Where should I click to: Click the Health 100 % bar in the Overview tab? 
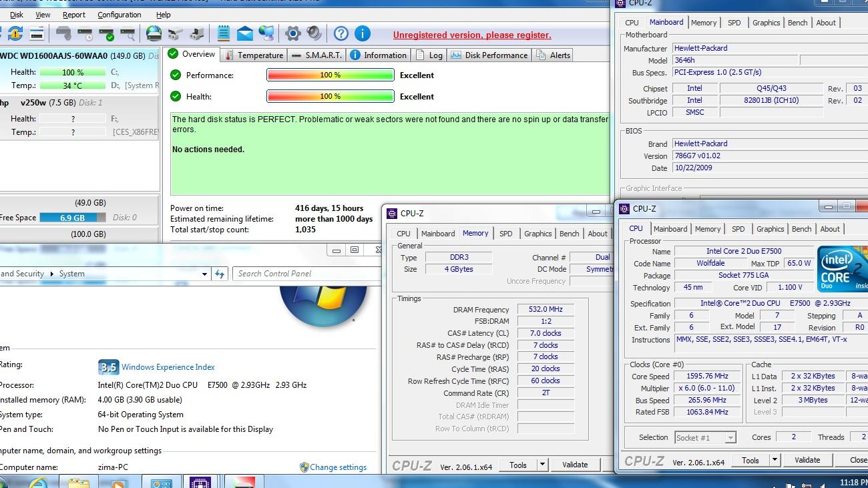331,97
